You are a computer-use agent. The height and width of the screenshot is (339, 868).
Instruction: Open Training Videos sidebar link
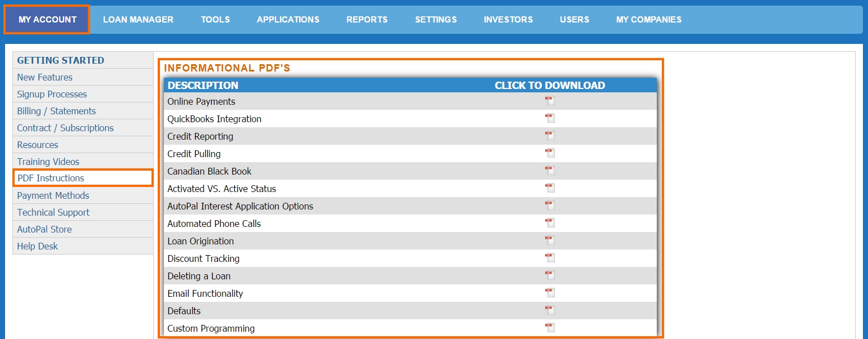pyautogui.click(x=83, y=162)
